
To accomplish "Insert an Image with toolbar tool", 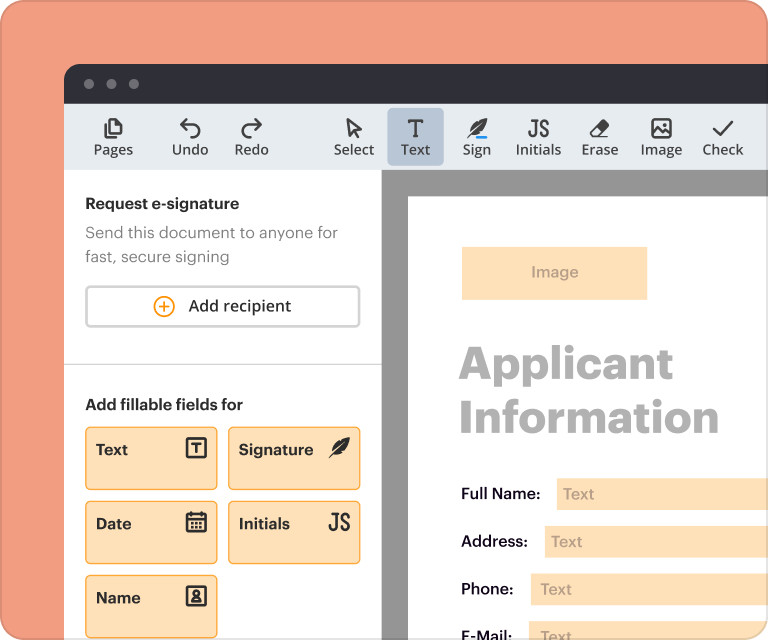I will (x=661, y=137).
